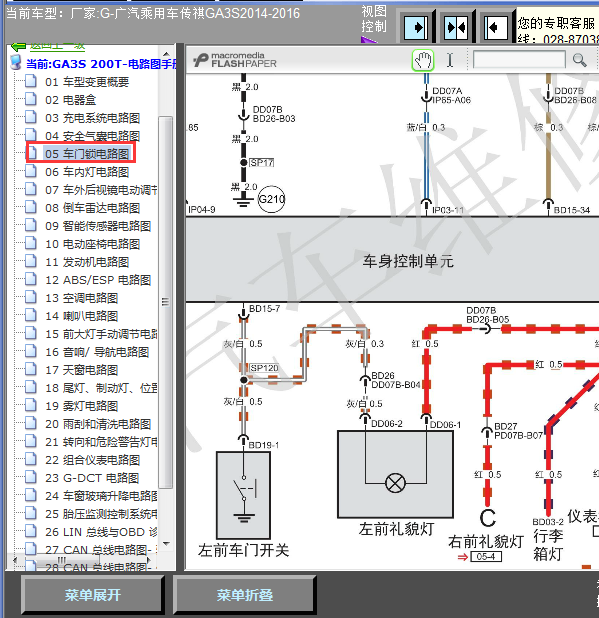Open 02 电器盒
The height and width of the screenshot is (618, 599).
pyautogui.click(x=71, y=100)
